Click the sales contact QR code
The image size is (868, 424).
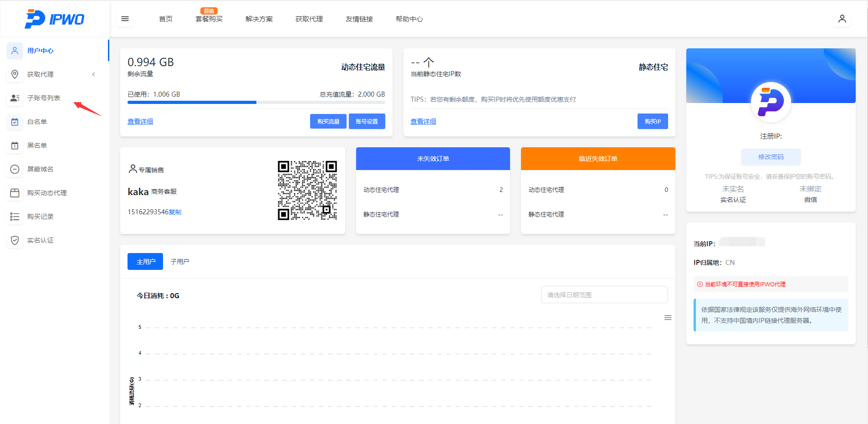(307, 190)
